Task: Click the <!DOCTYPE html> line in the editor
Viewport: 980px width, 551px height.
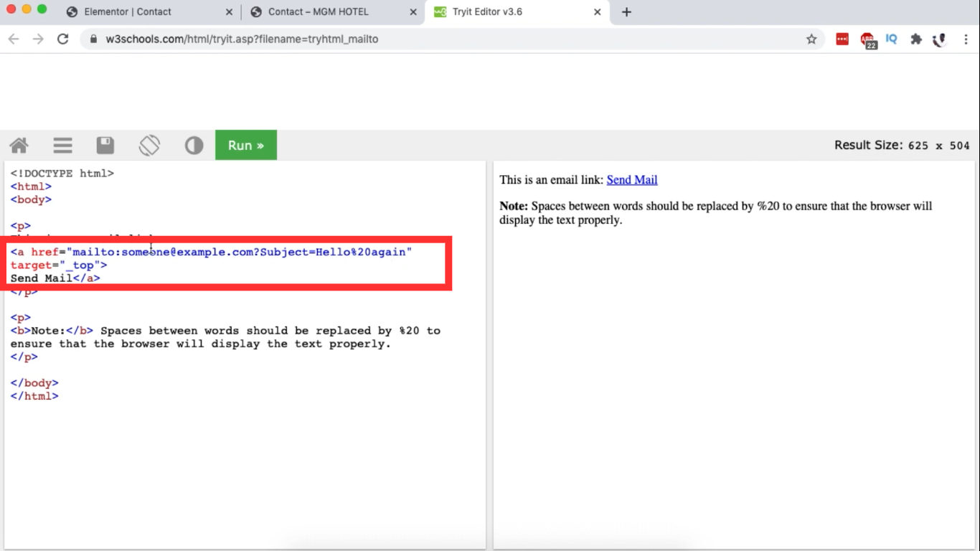Action: click(62, 174)
